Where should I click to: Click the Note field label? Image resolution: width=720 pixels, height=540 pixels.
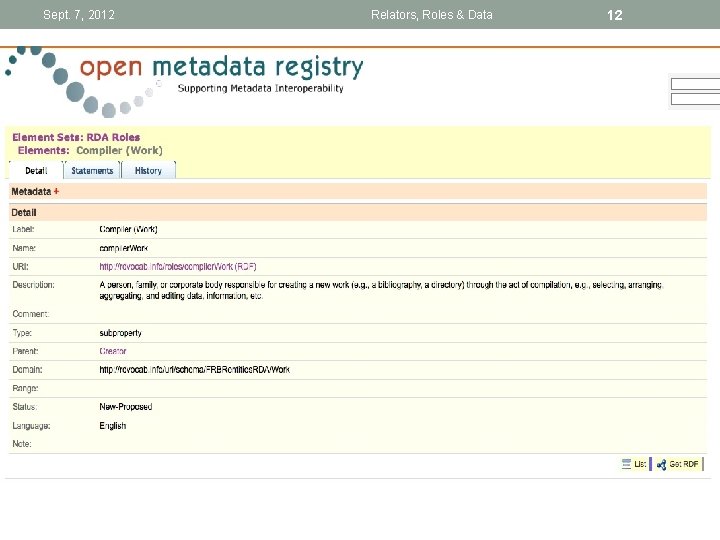point(22,444)
